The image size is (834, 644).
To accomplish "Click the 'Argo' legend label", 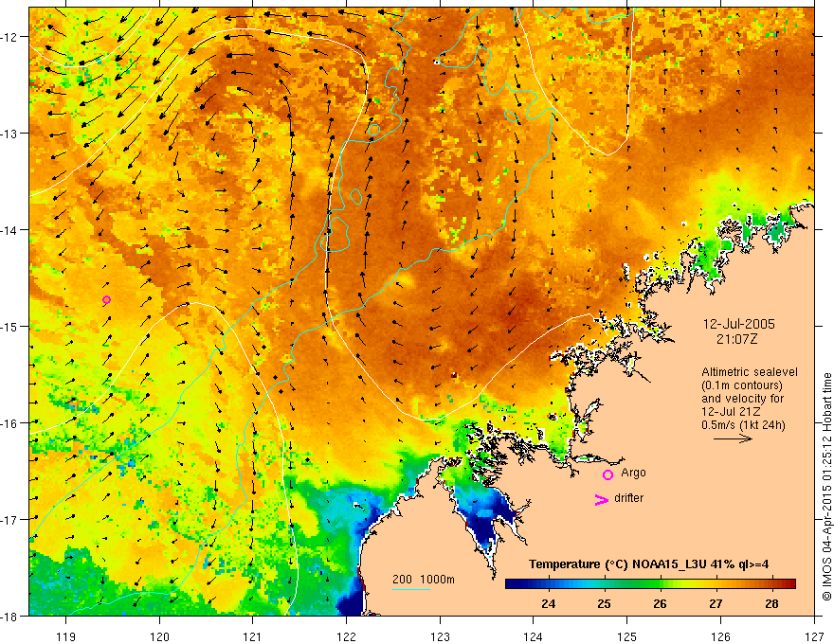I will [633, 473].
